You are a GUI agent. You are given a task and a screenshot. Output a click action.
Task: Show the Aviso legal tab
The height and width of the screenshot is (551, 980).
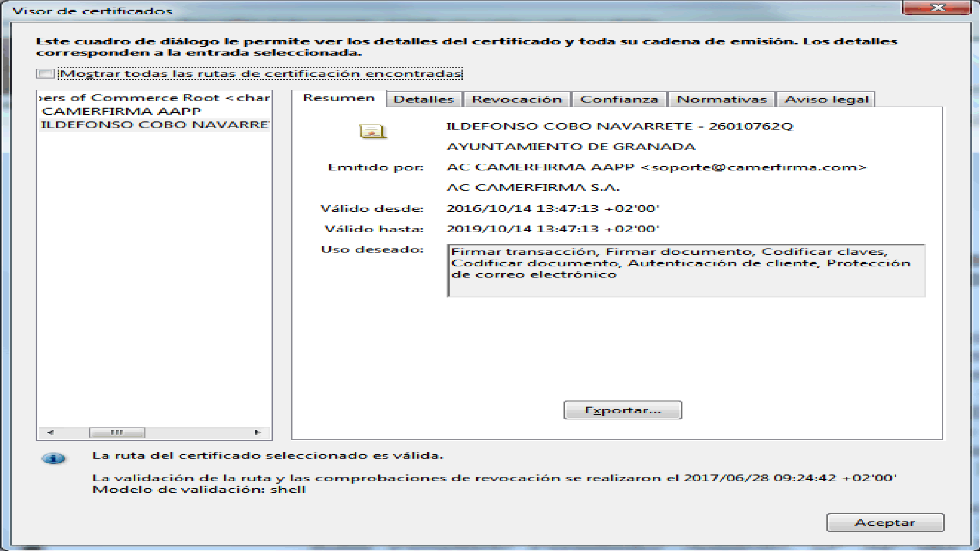pos(826,99)
